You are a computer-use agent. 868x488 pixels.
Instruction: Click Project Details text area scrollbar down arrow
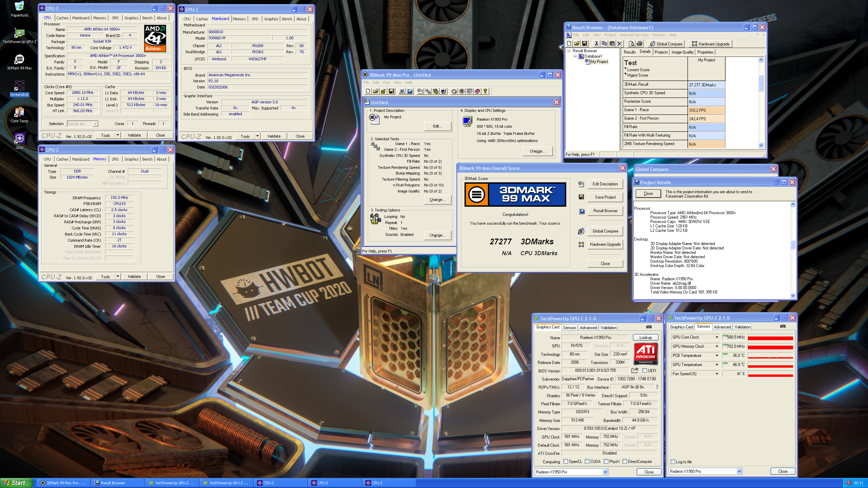[x=793, y=296]
